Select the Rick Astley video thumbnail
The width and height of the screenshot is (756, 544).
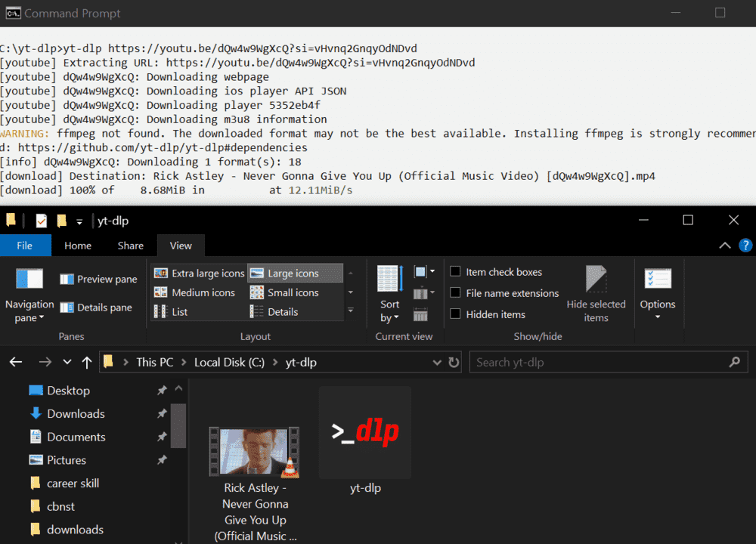coord(254,452)
